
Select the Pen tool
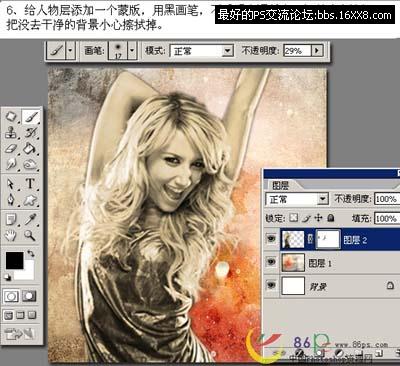coord(11,200)
